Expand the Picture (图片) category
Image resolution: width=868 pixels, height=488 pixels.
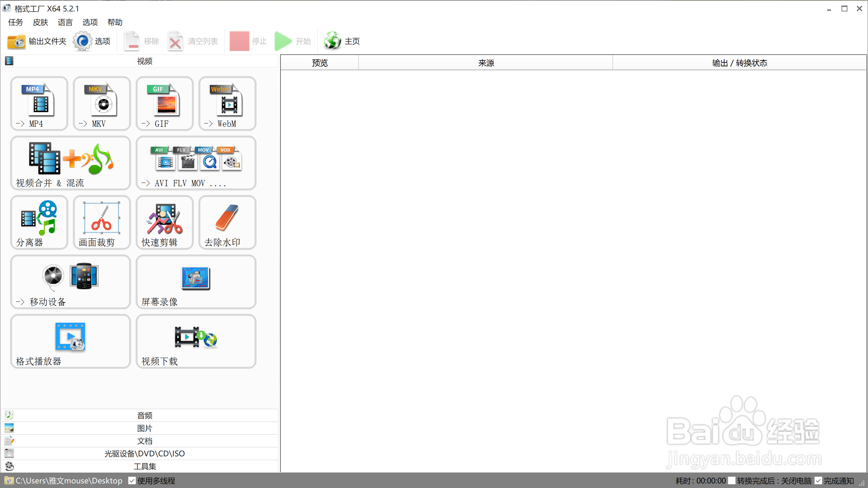(x=140, y=428)
